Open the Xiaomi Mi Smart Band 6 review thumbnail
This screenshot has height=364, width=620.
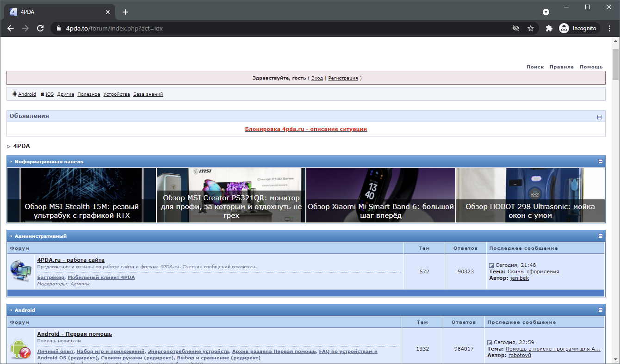point(381,195)
